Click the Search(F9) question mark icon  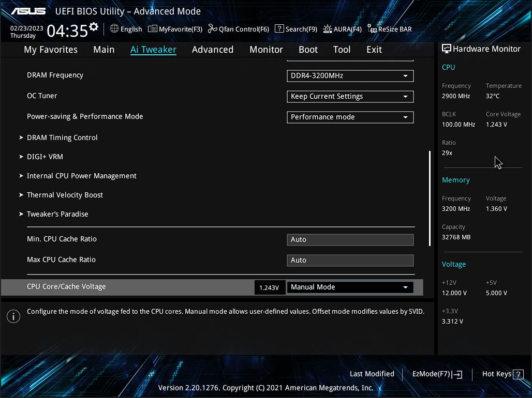pyautogui.click(x=279, y=29)
